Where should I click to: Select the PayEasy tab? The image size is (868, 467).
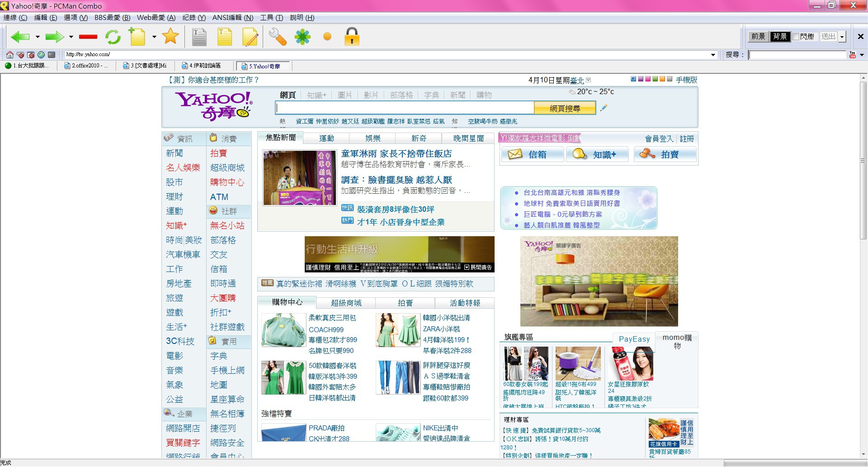634,339
